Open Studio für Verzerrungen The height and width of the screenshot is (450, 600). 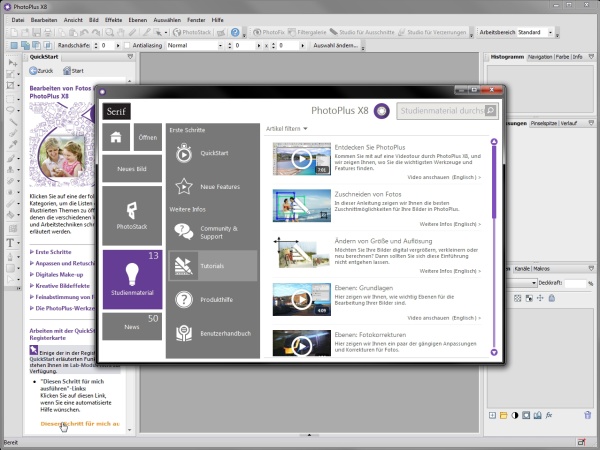click(432, 33)
